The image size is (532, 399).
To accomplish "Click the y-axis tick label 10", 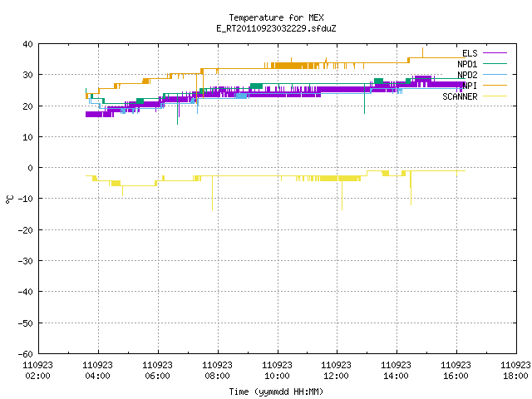I will click(27, 137).
